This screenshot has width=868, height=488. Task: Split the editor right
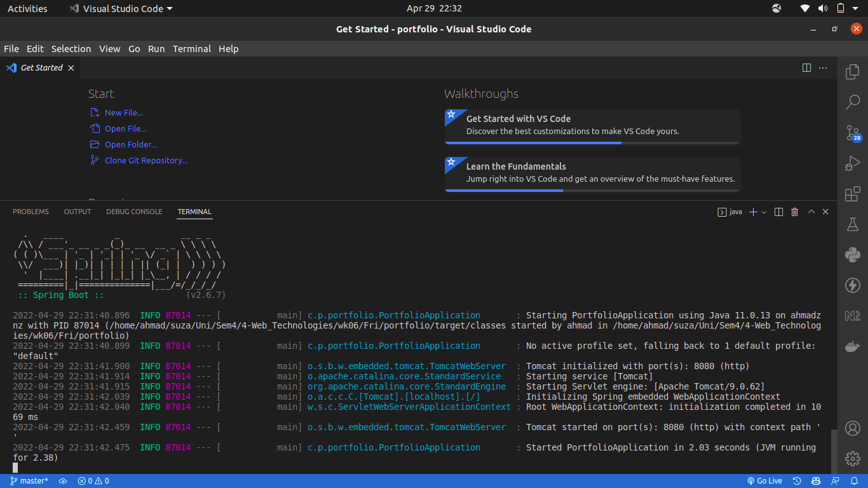click(806, 68)
